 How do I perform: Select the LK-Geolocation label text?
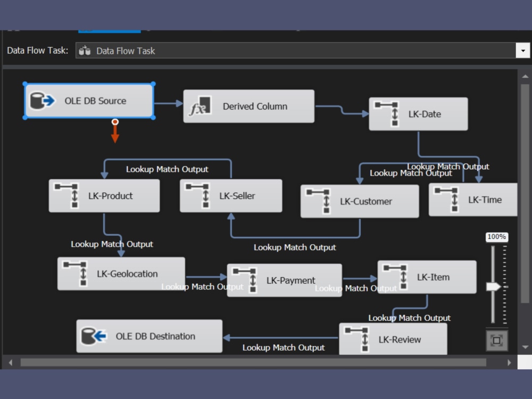pyautogui.click(x=127, y=273)
